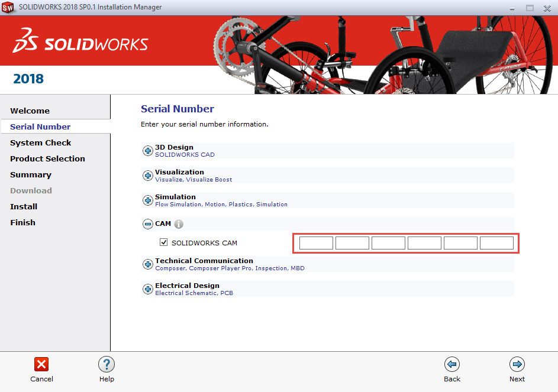This screenshot has width=558, height=392.
Task: Proceed using the Next arrow icon
Action: click(x=517, y=364)
